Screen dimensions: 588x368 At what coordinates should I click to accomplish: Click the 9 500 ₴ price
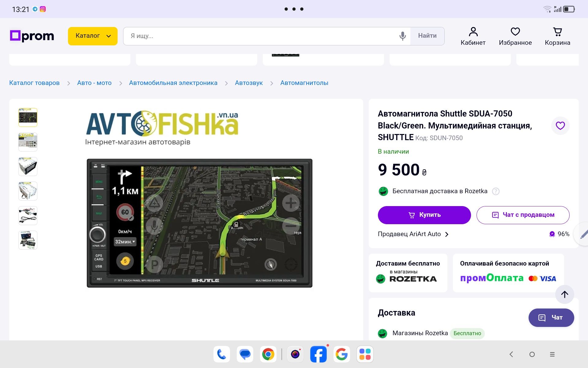coord(402,170)
